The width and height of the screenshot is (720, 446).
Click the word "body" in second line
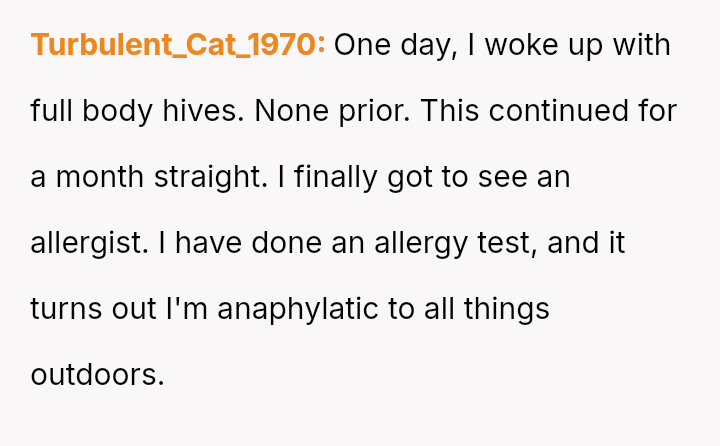pyautogui.click(x=117, y=111)
